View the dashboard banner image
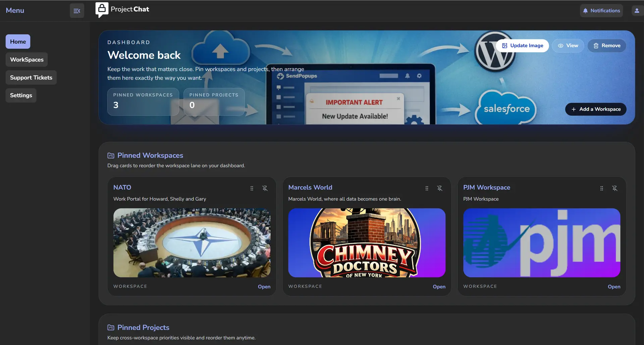 pyautogui.click(x=568, y=46)
